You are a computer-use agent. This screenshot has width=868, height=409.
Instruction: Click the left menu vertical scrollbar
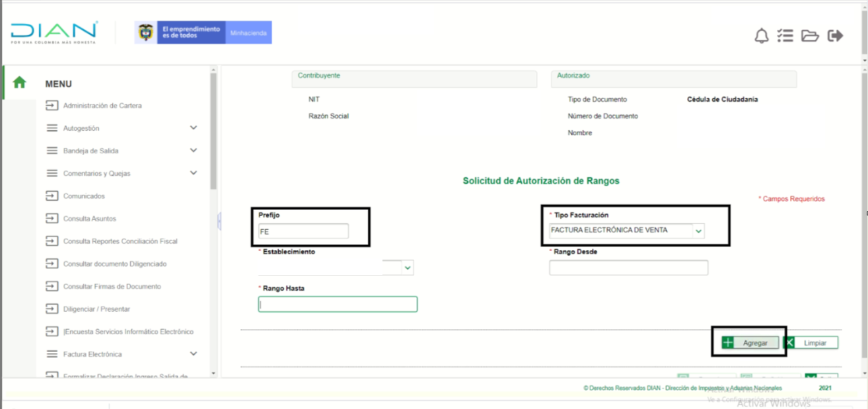pos(213,132)
